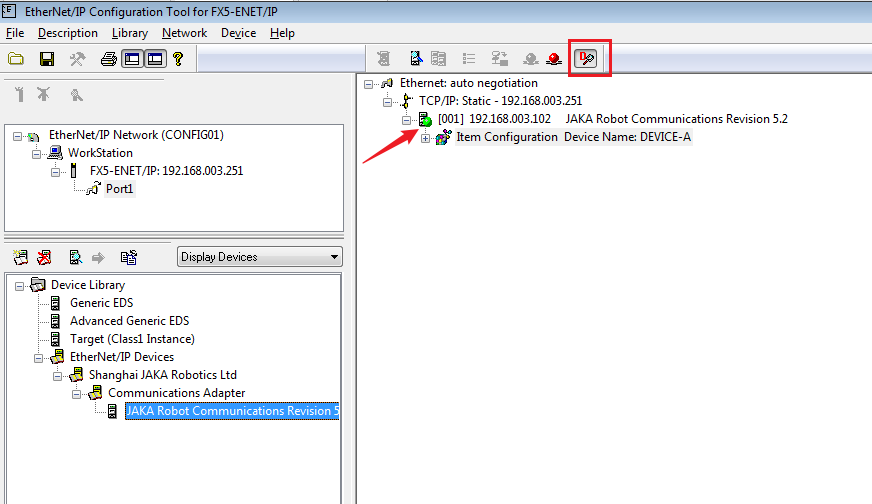Expand the Item Configuration node
872x504 pixels.
pos(426,137)
